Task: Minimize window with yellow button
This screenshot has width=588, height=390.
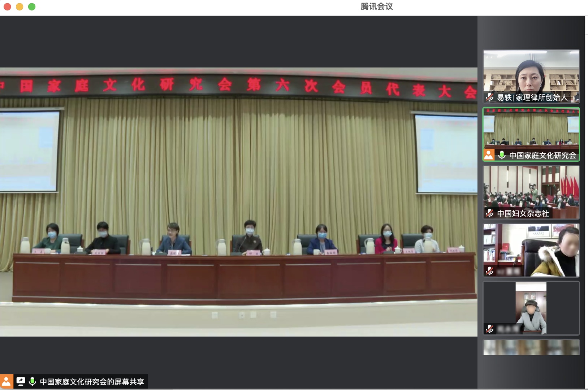Action: pos(20,6)
